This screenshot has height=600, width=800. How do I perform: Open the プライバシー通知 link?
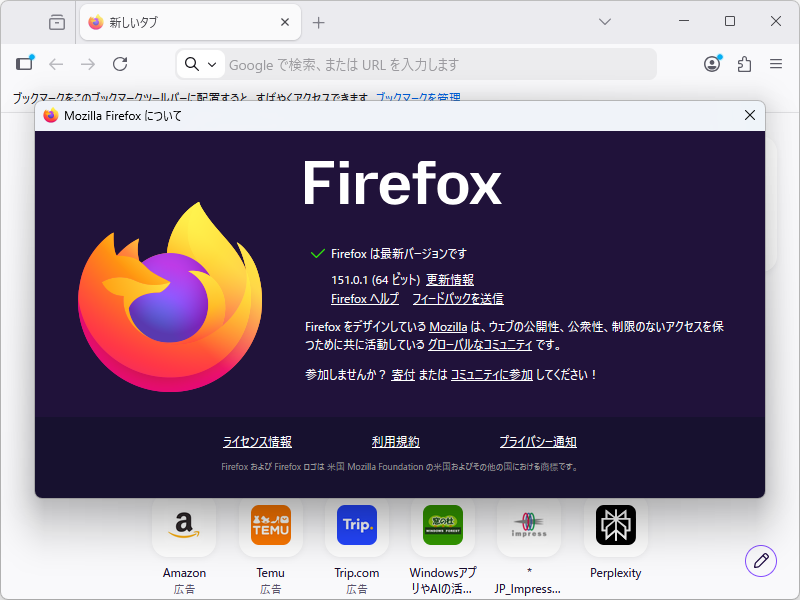click(538, 441)
